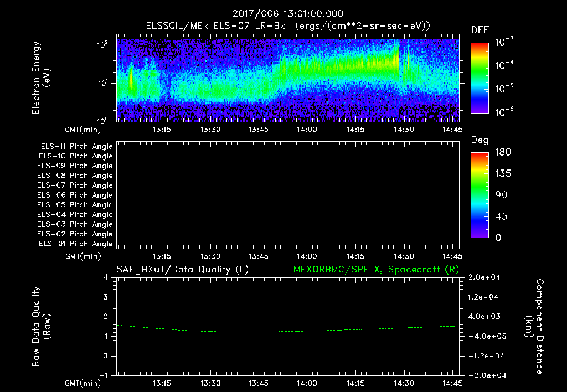567x392 pixels.
Task: Click the 10^2 energy axis tick label
Action: 103,45
